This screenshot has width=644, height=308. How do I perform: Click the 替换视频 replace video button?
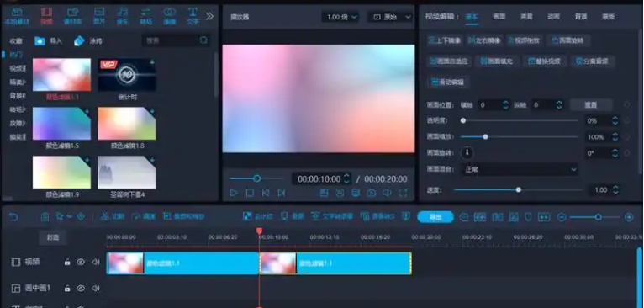point(546,61)
